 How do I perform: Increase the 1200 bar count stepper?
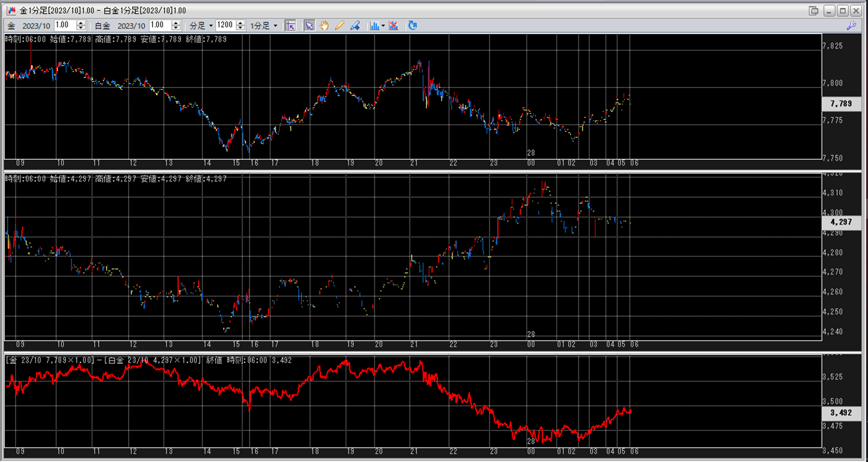(241, 23)
